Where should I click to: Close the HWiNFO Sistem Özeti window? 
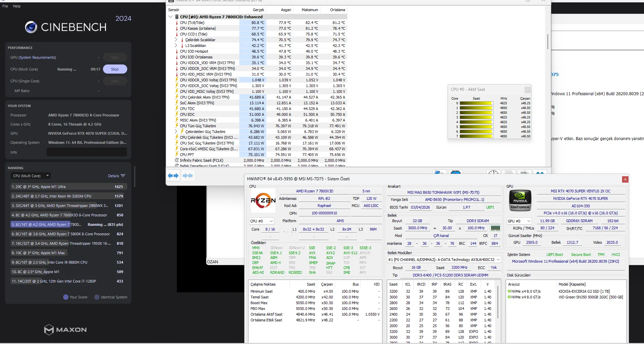click(x=625, y=179)
